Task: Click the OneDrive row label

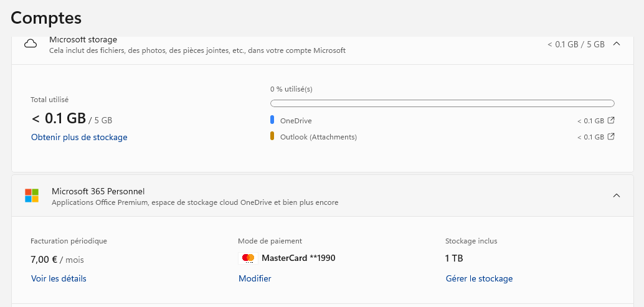Action: (x=296, y=121)
